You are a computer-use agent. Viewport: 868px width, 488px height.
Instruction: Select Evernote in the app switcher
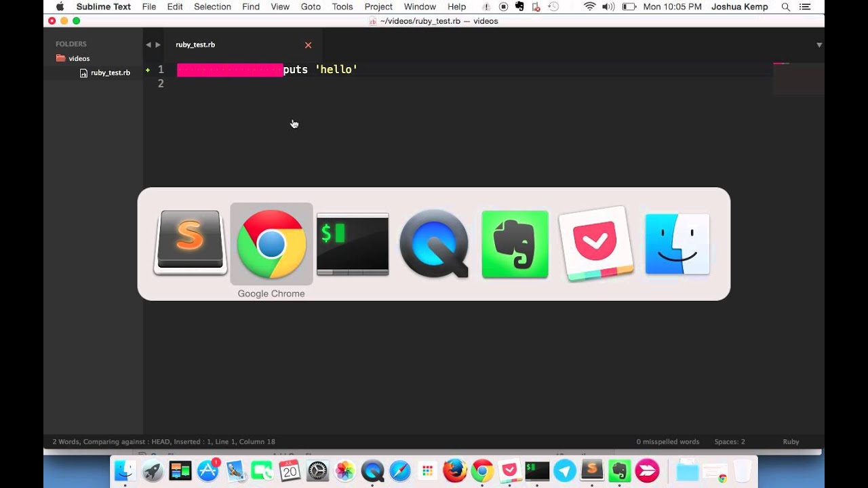click(x=515, y=244)
